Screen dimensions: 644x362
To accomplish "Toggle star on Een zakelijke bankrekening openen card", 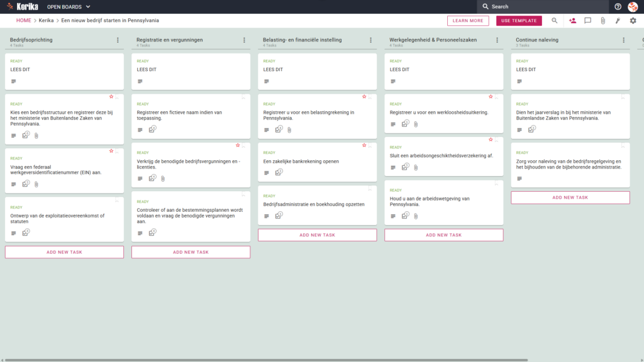I will pos(364,145).
